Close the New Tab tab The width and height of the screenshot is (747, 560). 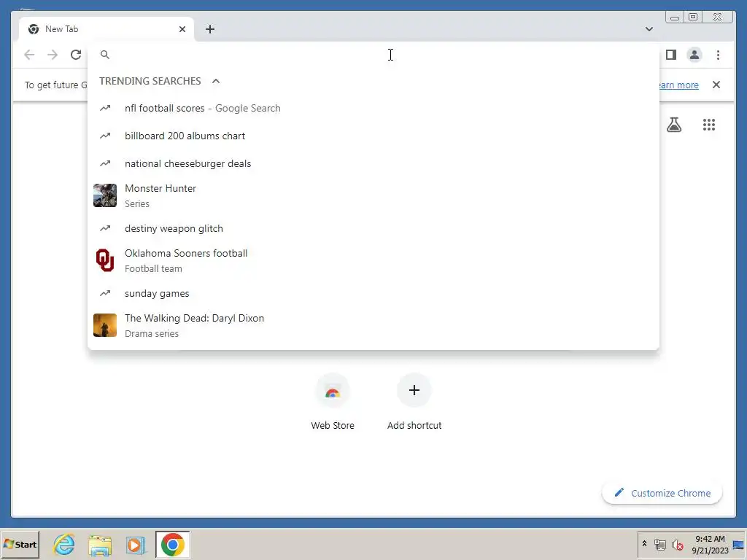click(x=182, y=29)
